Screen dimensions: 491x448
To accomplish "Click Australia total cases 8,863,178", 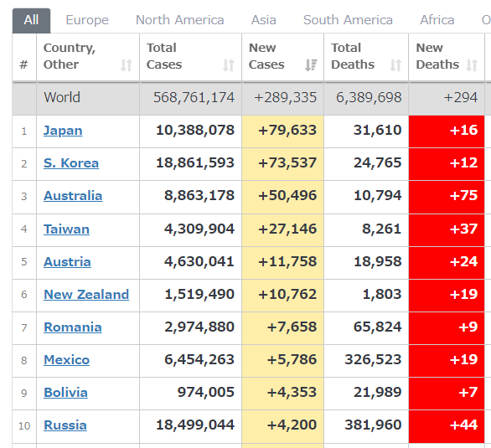I will [199, 195].
